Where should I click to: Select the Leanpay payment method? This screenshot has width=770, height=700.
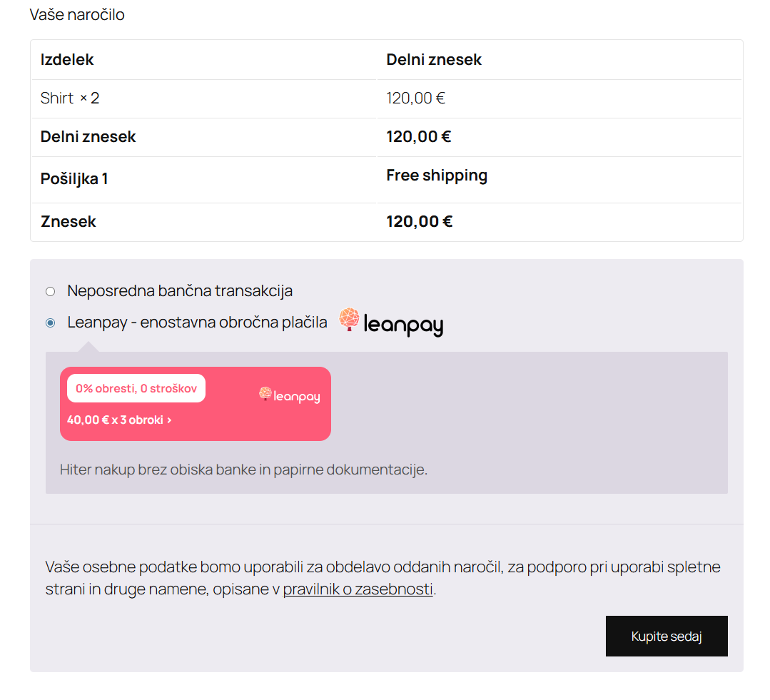tap(50, 323)
